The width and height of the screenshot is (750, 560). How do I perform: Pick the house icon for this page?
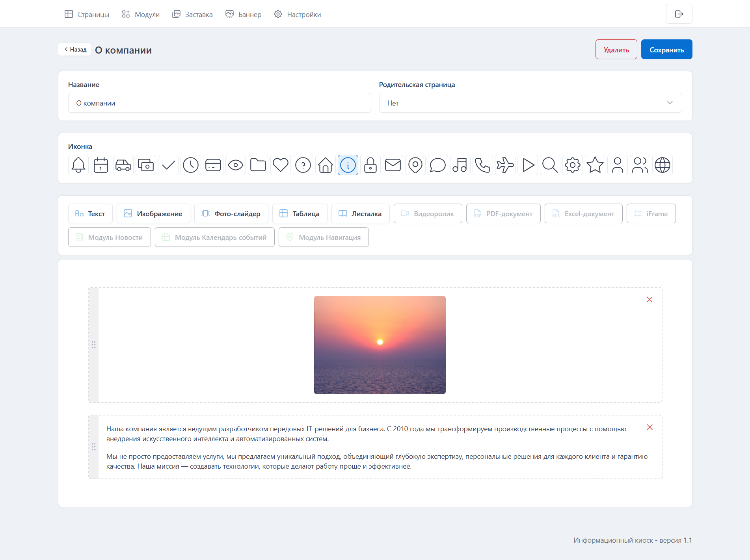coord(326,165)
